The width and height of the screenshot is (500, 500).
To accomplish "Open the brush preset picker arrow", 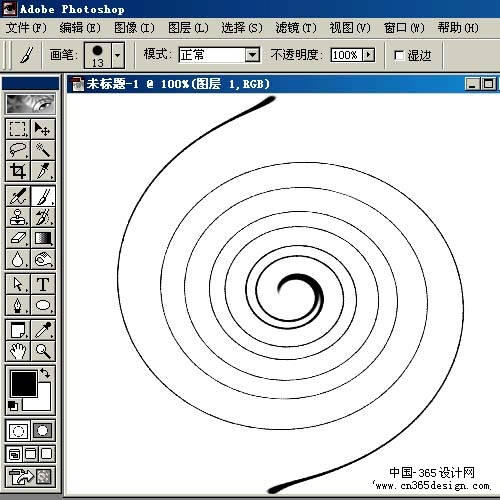I will click(x=118, y=55).
